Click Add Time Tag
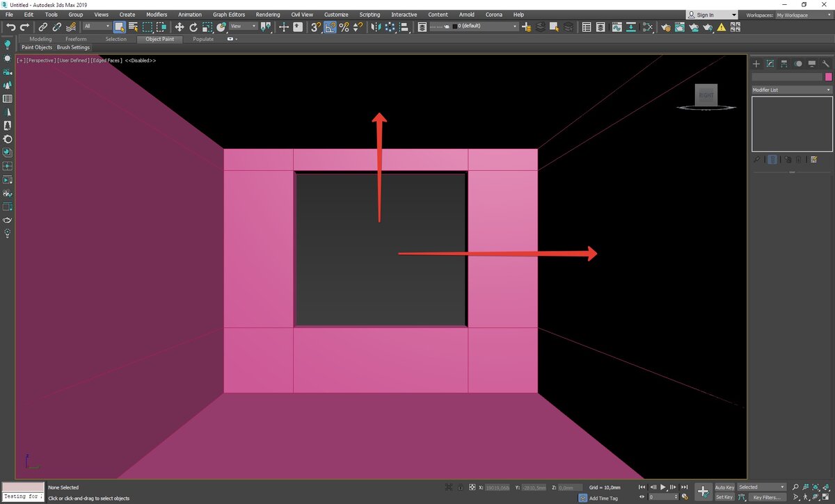835x504 pixels. tap(603, 498)
